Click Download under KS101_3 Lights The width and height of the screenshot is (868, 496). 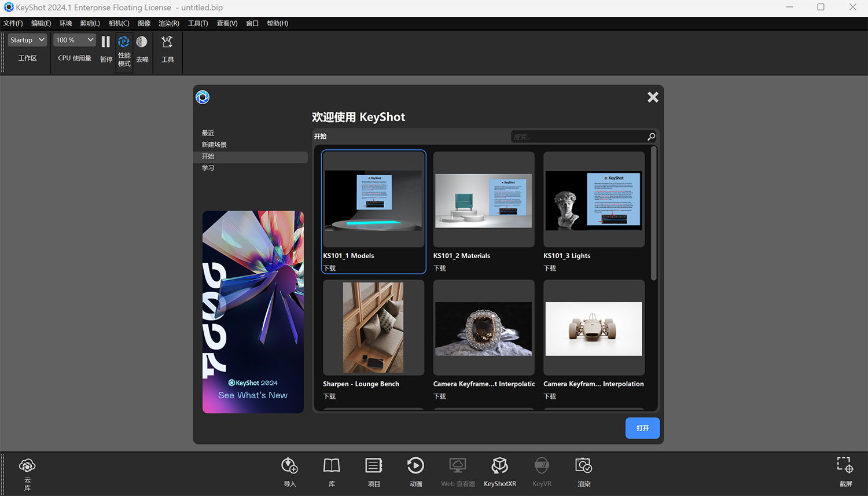point(550,269)
